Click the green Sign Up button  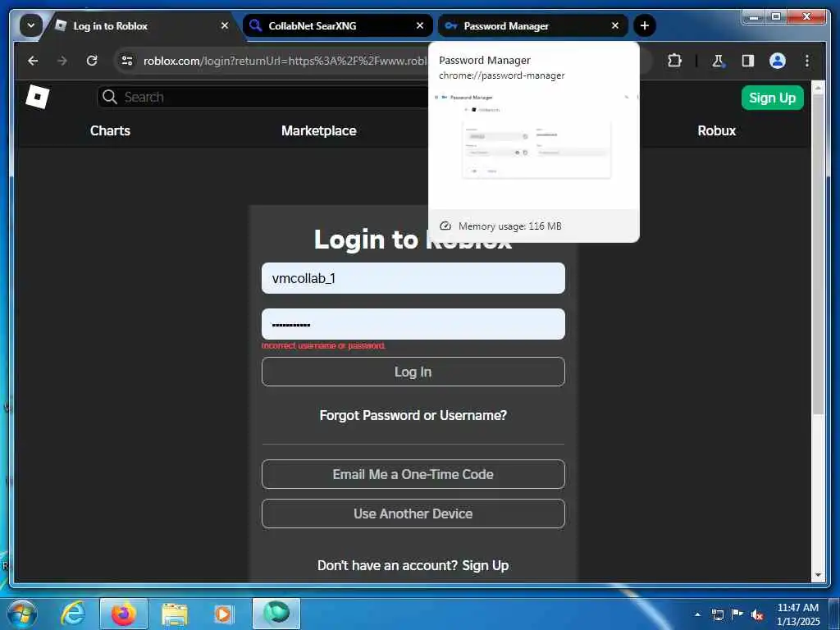point(772,98)
